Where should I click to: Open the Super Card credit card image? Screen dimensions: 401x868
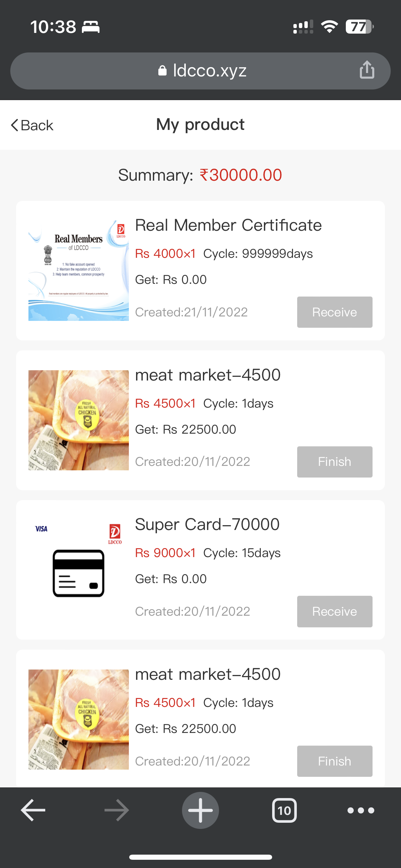coord(78,570)
